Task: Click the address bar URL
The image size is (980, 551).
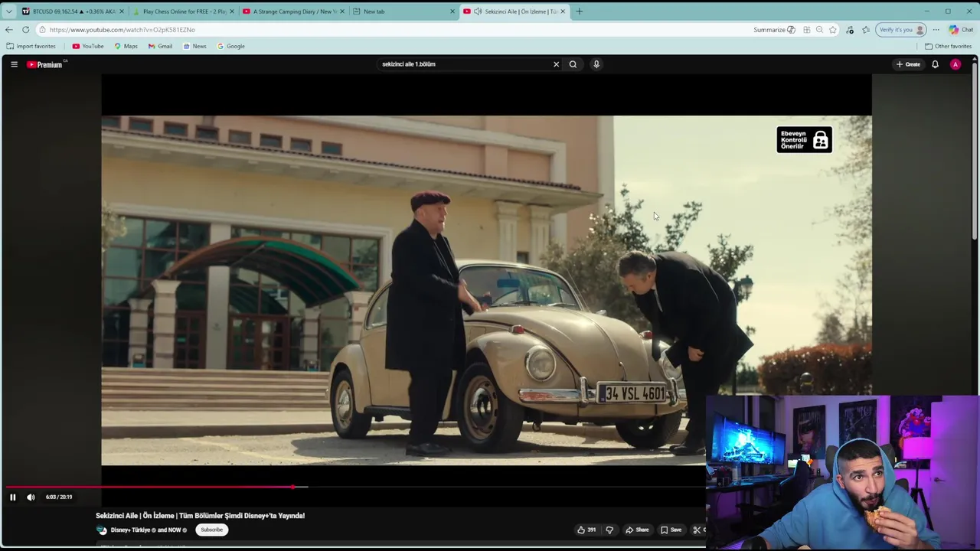Action: (122, 30)
